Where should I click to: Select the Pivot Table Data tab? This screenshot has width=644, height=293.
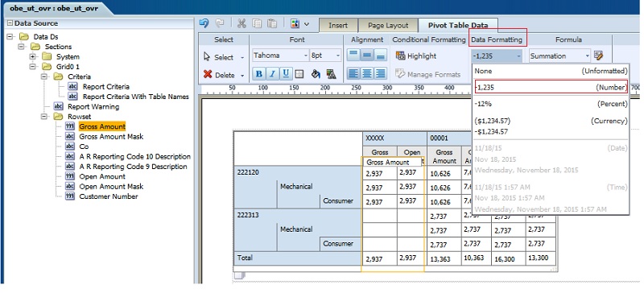click(458, 25)
